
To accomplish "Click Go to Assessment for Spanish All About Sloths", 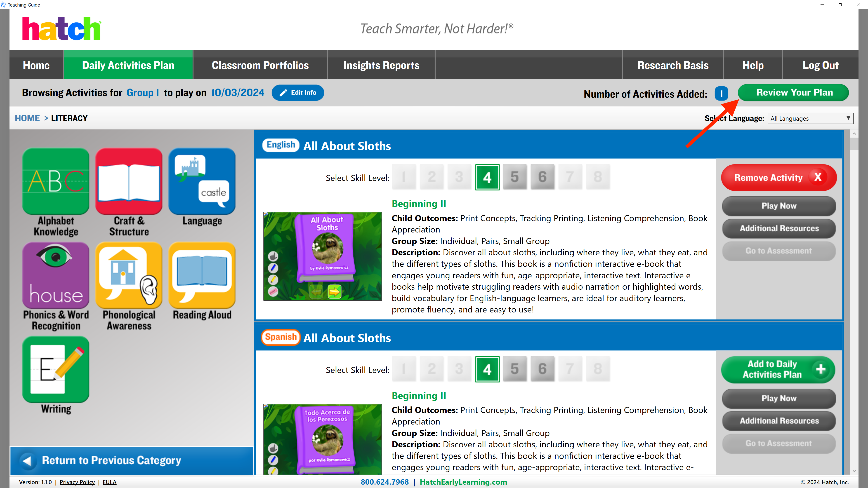I will [x=779, y=443].
